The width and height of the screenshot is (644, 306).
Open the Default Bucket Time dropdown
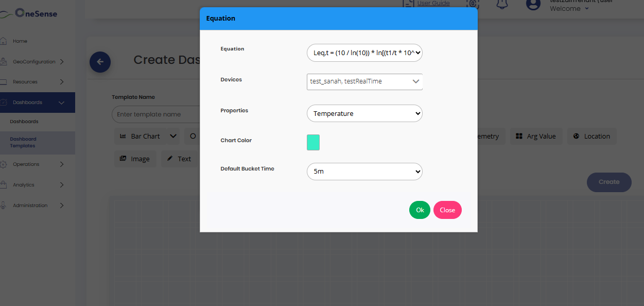pyautogui.click(x=364, y=171)
